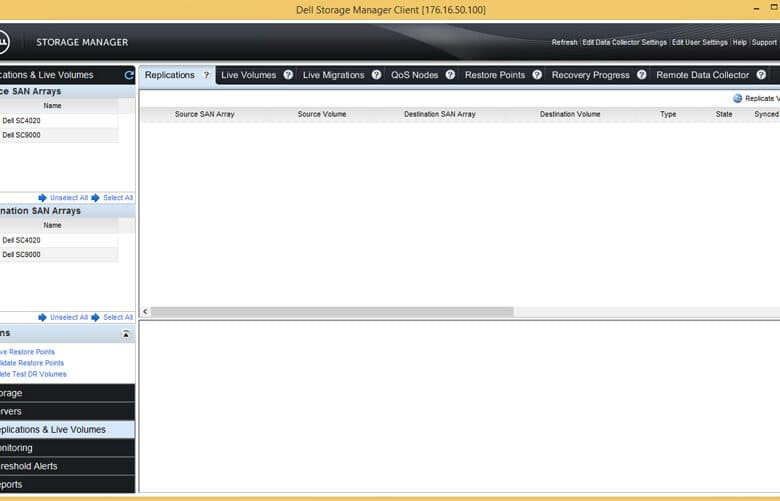Select Dell SC4020 in Source SAN Arrays
This screenshot has height=501, width=780.
(x=59, y=120)
